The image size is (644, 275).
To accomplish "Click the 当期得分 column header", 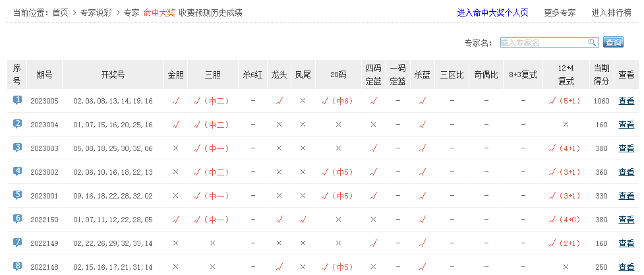I will [x=601, y=75].
